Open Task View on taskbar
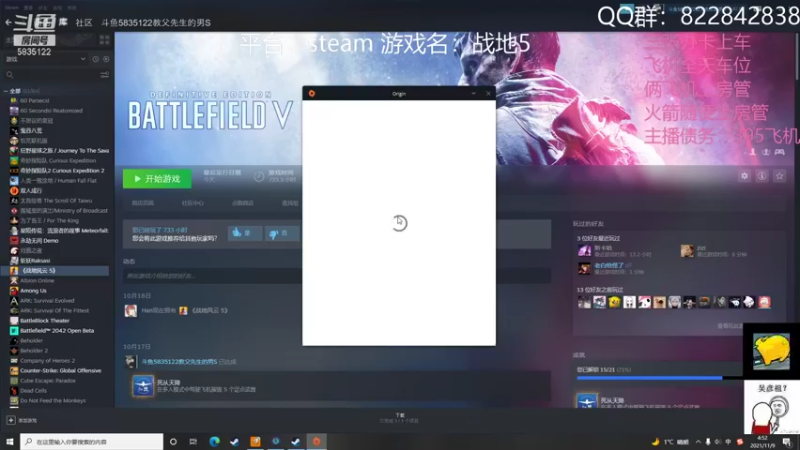 point(193,441)
